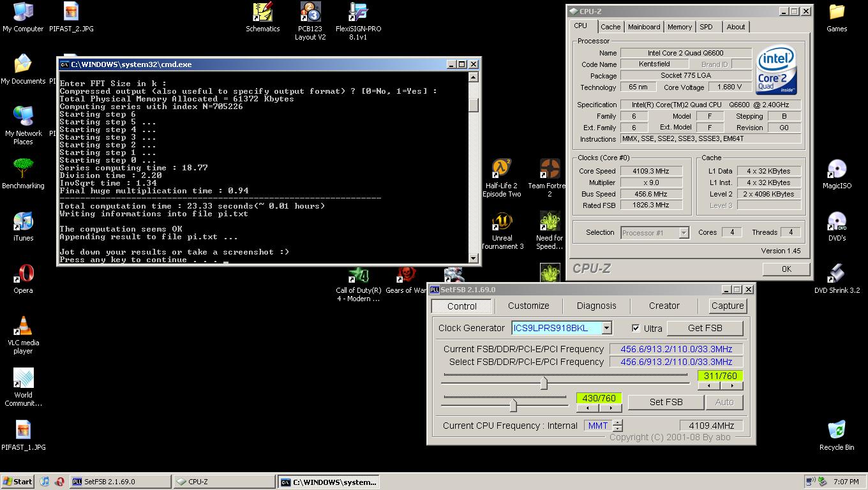Launch iTunes from desktop
The image size is (868, 490).
point(23,226)
